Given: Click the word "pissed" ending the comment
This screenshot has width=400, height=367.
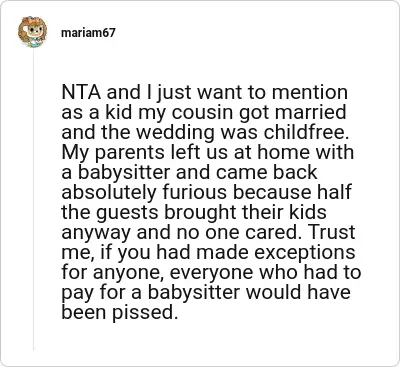Looking at the screenshot, I should (143, 312).
